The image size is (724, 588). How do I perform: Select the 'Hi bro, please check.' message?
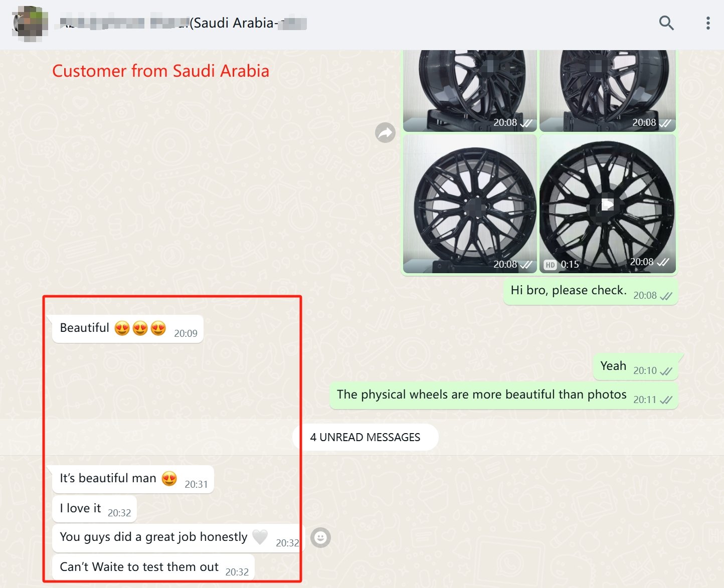pos(591,291)
